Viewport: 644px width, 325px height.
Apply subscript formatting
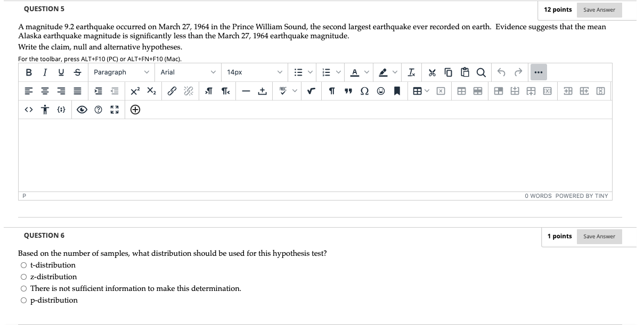point(151,91)
